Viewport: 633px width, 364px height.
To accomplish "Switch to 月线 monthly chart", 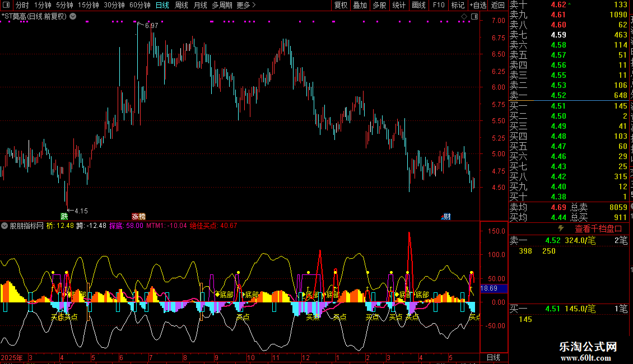I will [x=200, y=5].
